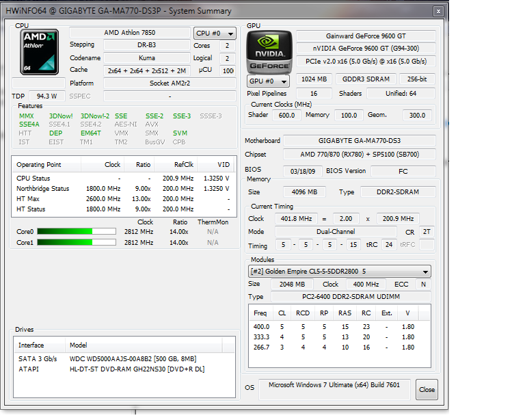Close the System Summary window via title bar X
This screenshot has height=420, width=525.
(x=438, y=12)
